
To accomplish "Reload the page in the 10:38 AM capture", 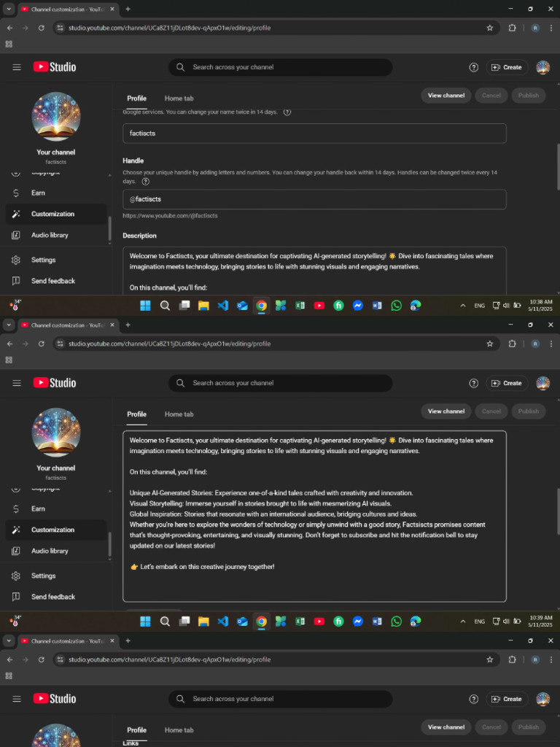I will [42, 28].
